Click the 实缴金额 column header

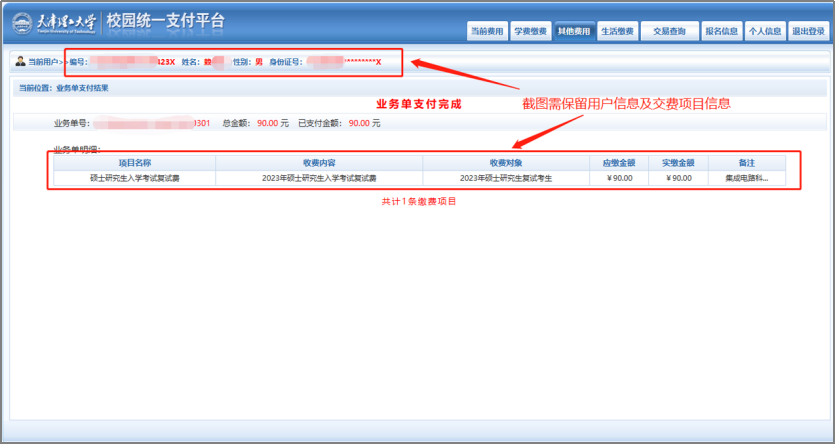click(x=677, y=162)
